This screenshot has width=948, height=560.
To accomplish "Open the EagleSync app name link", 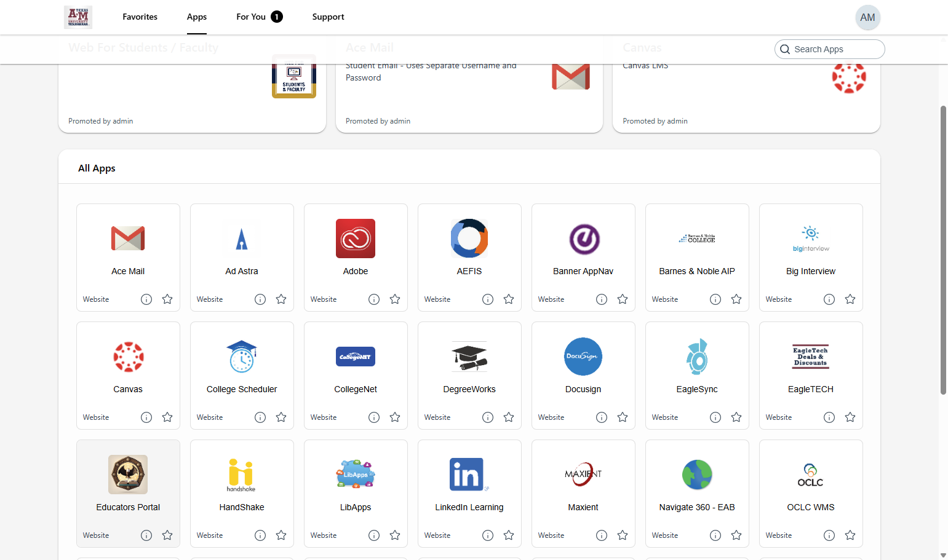I will 697,389.
